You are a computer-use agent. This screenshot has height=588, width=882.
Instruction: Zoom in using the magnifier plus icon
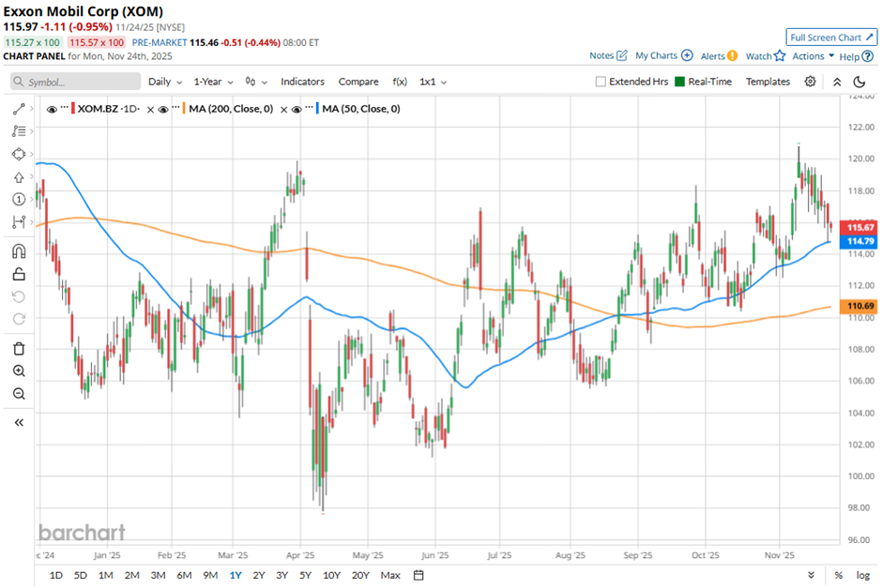pos(19,371)
